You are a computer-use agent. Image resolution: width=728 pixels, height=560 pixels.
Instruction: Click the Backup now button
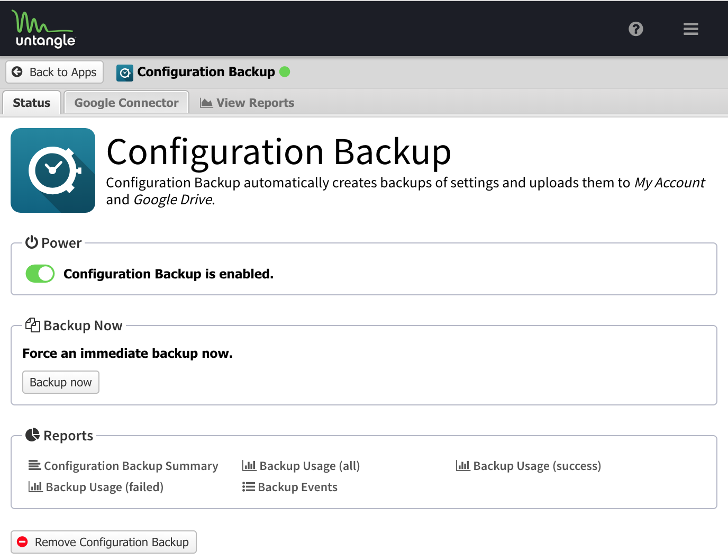pyautogui.click(x=61, y=382)
